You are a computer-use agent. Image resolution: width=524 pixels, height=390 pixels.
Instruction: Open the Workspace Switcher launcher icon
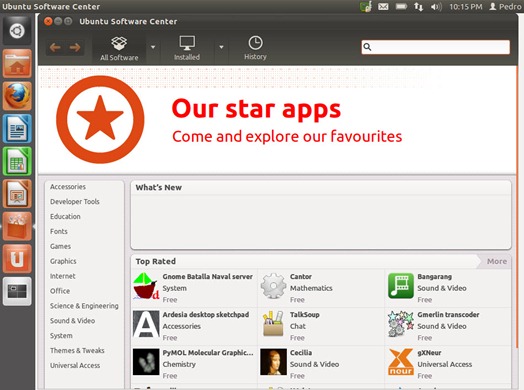pyautogui.click(x=17, y=291)
